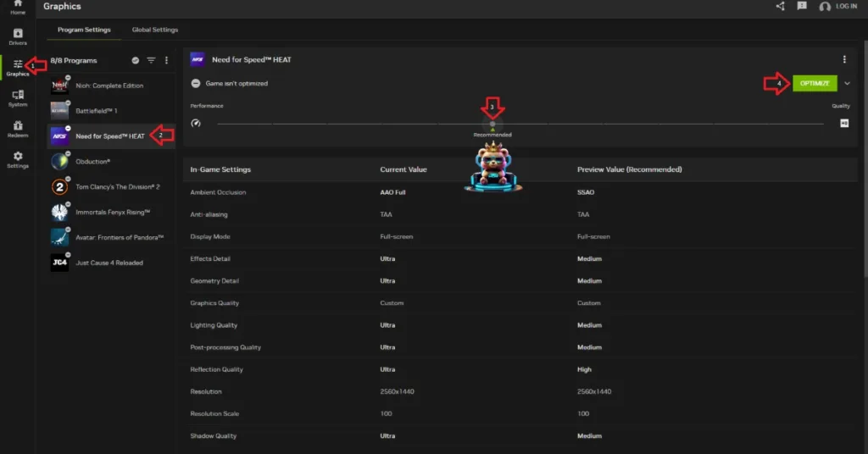Select Obduction program

[x=111, y=162]
